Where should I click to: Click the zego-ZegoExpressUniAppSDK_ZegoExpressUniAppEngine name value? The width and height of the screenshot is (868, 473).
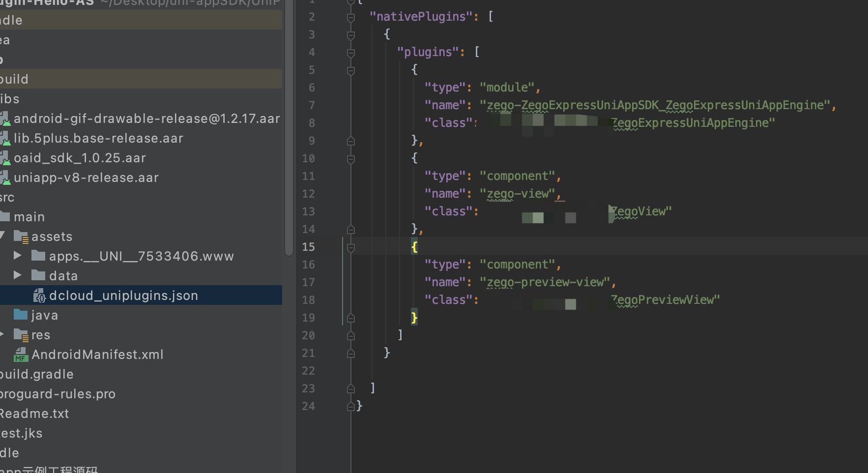tap(655, 105)
